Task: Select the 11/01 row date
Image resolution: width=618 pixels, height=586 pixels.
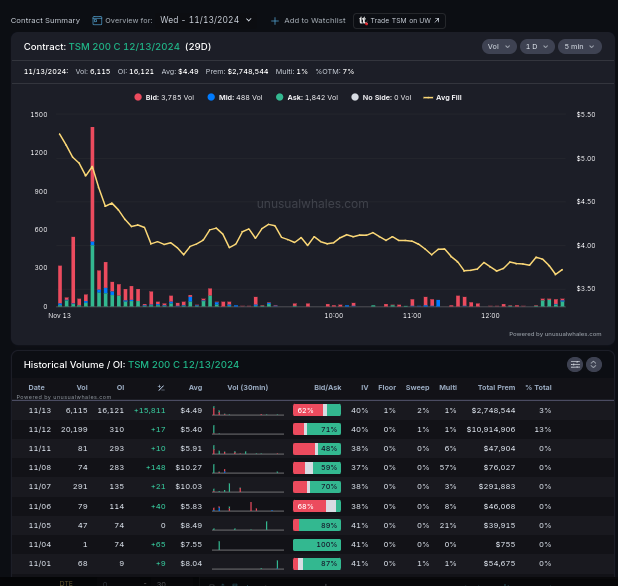Action: [x=40, y=564]
